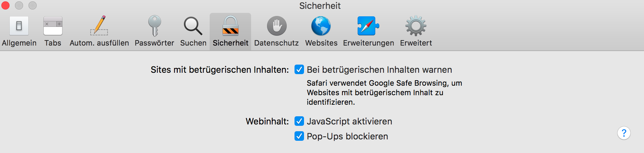The image size is (644, 153).
Task: Open the Erweiterungen puzzle piece icon
Action: tap(368, 26)
